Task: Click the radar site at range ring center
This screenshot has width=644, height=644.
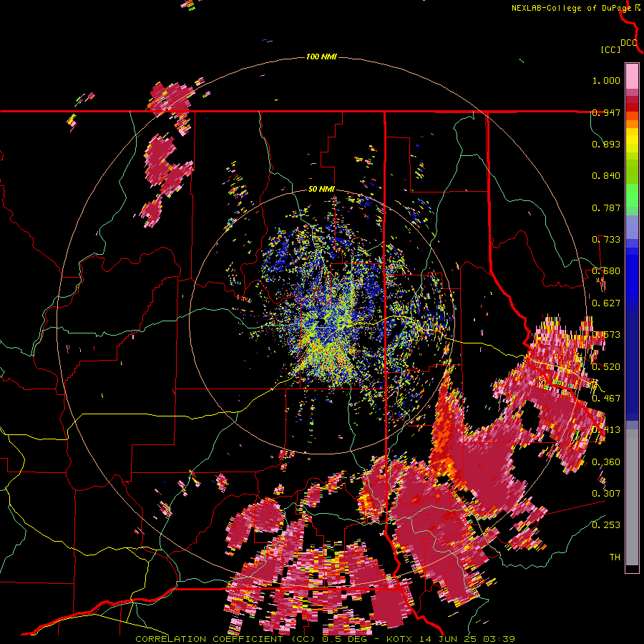Action: click(321, 321)
